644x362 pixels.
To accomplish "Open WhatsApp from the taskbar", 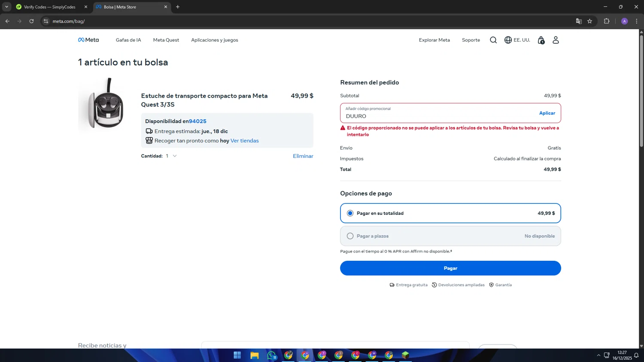I will 271,355.
